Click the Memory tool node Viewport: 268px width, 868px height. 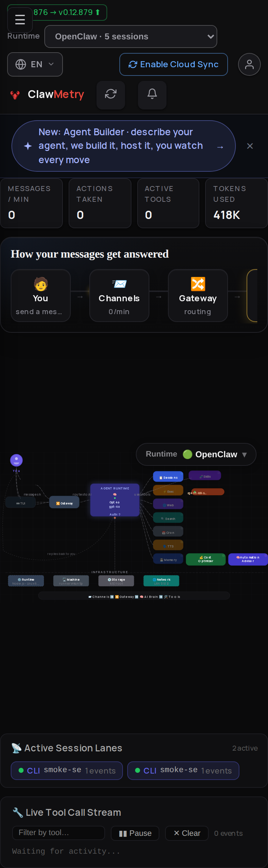[168, 559]
